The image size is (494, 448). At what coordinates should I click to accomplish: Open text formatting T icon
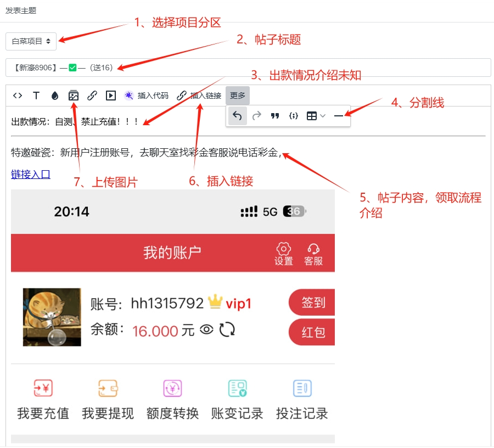36,96
